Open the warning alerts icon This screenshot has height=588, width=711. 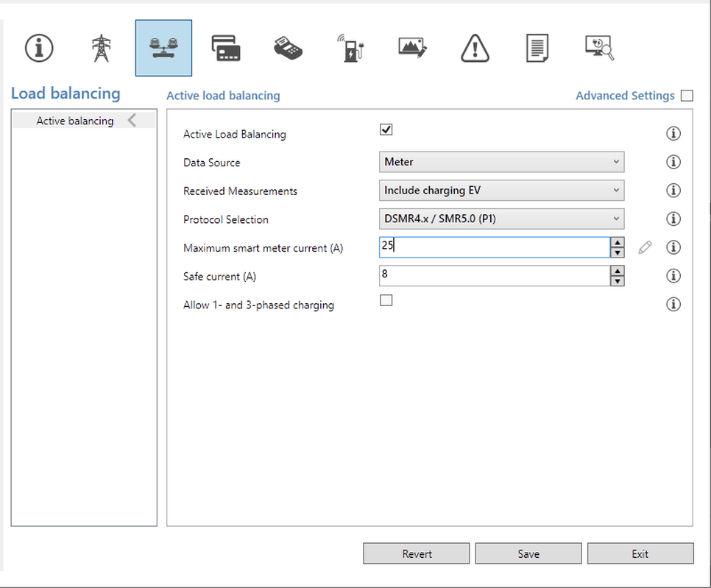475,48
